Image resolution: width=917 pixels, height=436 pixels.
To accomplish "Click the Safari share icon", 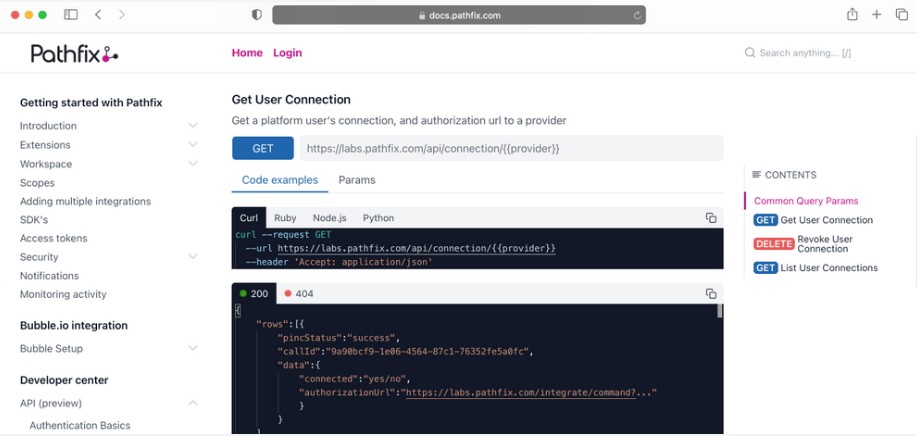I will [x=852, y=15].
